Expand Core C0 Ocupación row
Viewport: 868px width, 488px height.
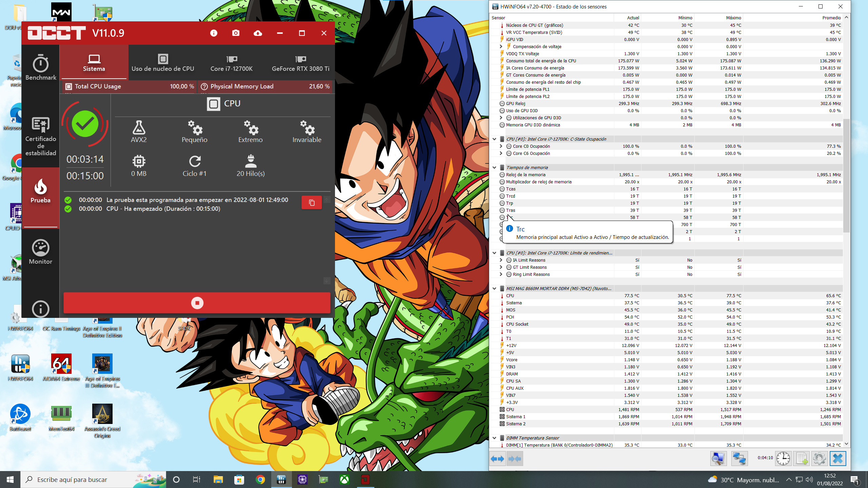click(x=501, y=146)
